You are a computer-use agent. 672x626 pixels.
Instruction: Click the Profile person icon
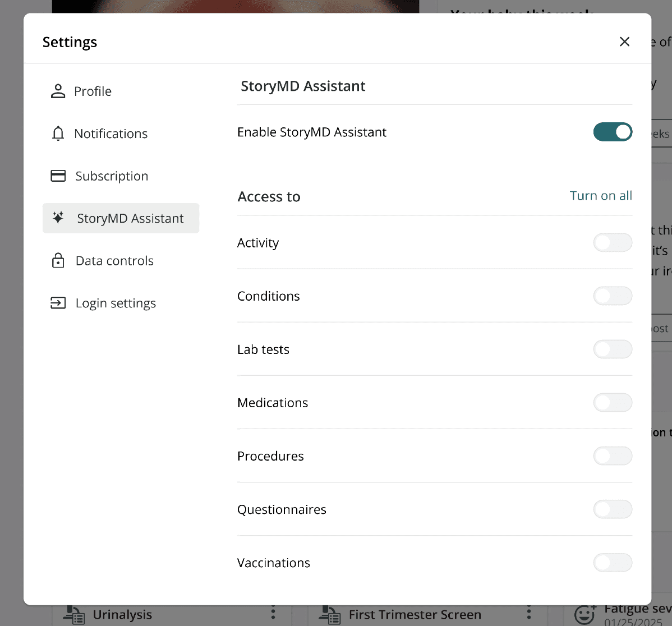coord(58,91)
